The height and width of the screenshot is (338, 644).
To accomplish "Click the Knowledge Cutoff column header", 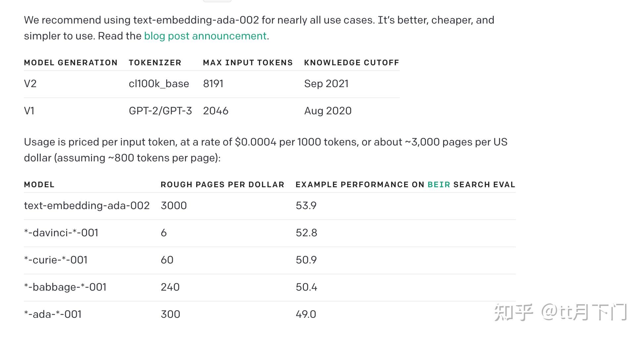I will [351, 63].
